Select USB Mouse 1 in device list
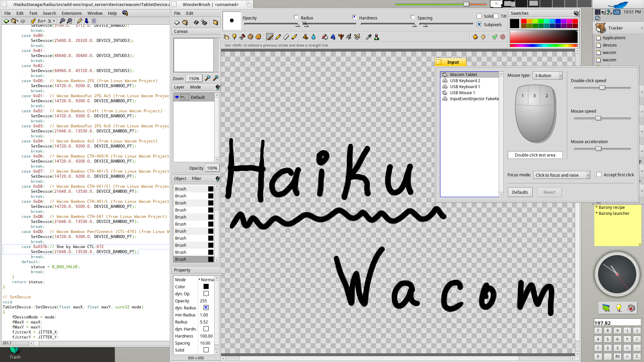 coord(470,93)
